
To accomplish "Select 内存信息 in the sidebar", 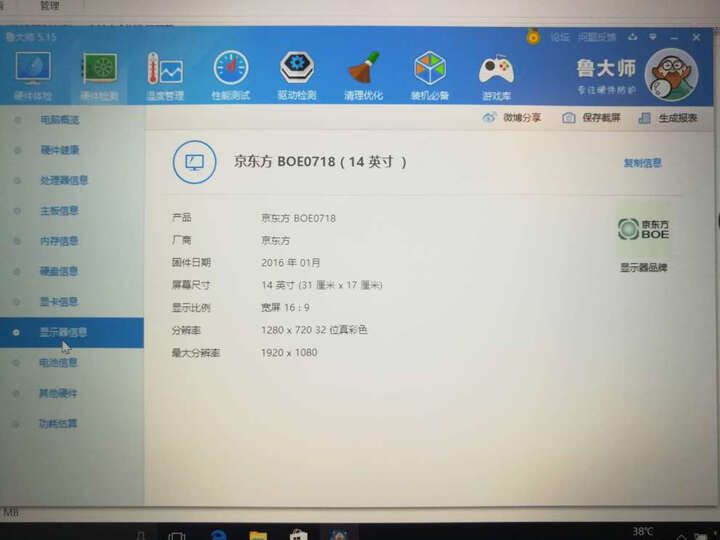I will click(x=59, y=241).
